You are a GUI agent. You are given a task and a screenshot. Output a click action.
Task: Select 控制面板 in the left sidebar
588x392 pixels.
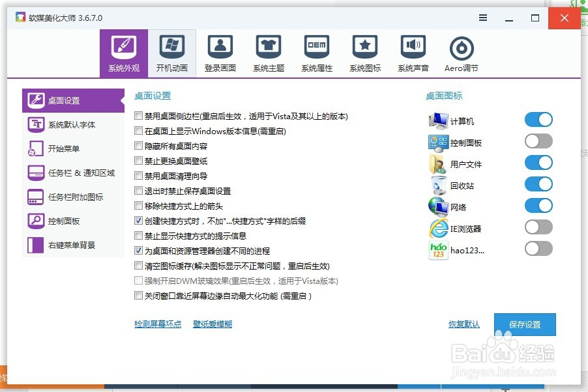(x=73, y=221)
